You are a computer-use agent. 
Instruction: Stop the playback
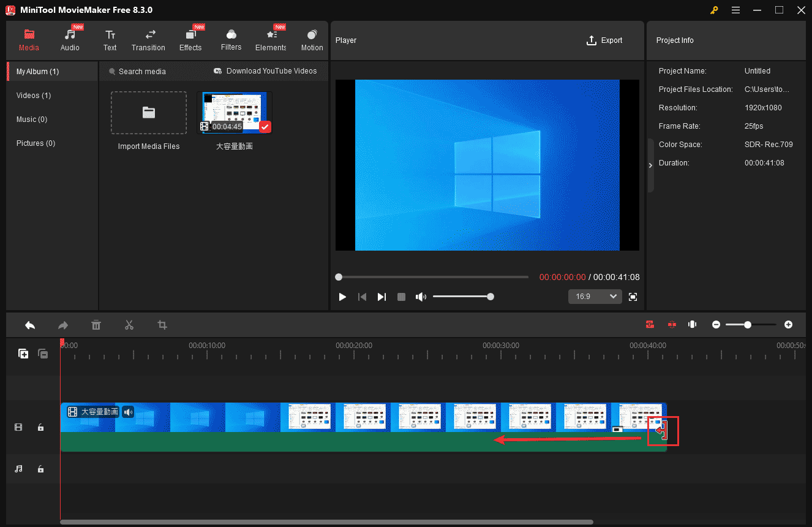401,297
